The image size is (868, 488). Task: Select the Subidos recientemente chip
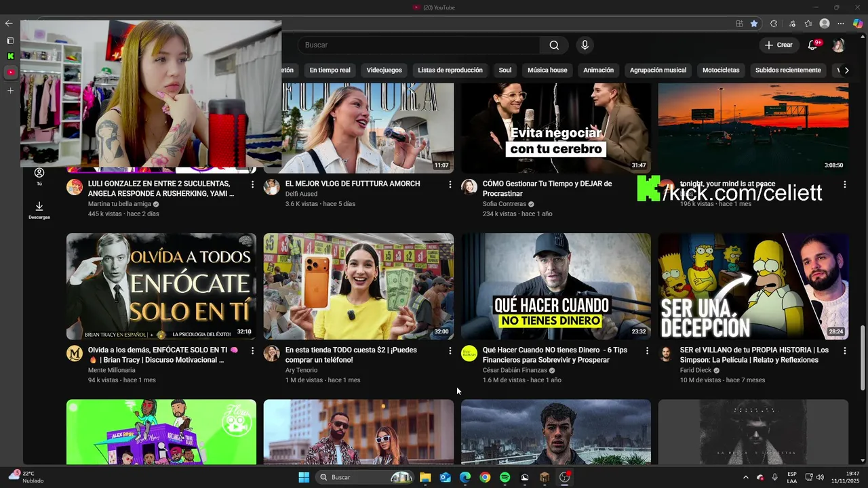pyautogui.click(x=788, y=70)
